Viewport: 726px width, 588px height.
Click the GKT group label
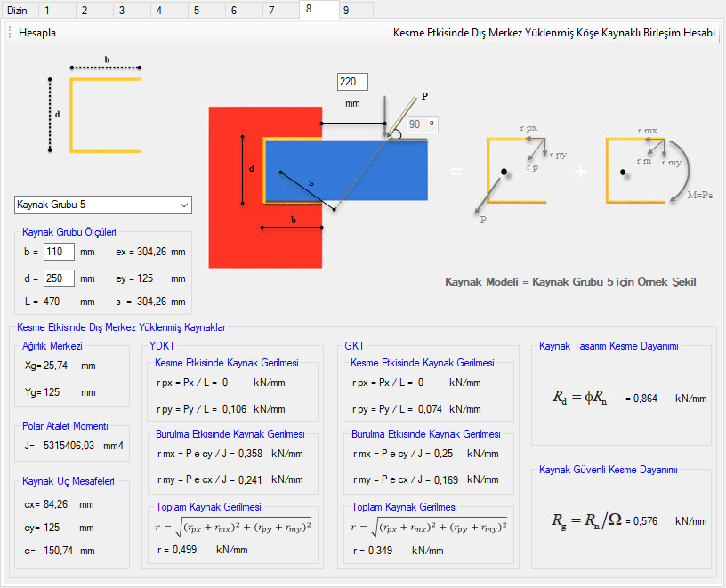click(x=355, y=346)
